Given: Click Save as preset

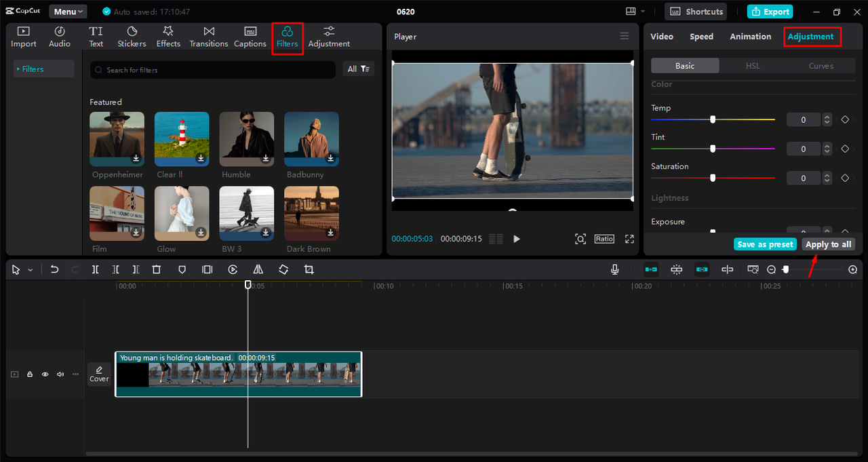Looking at the screenshot, I should coord(765,244).
